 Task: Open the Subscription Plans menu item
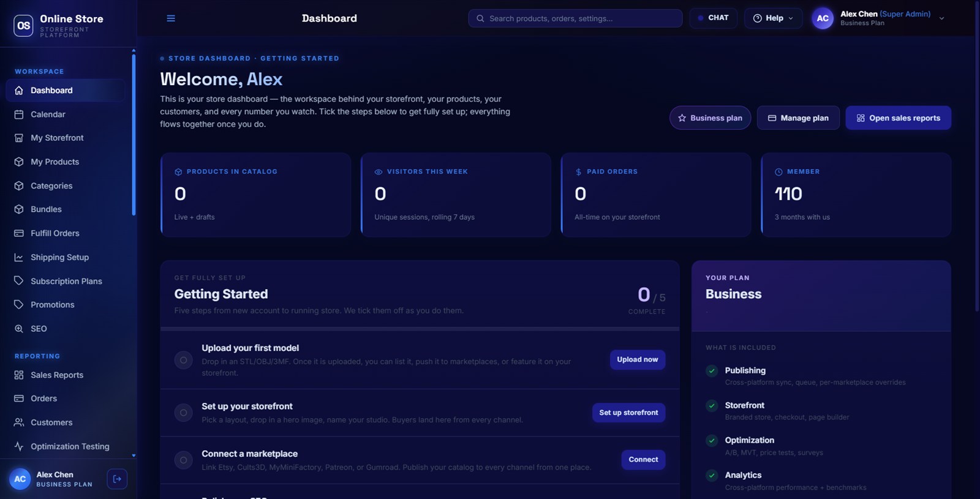click(x=66, y=281)
